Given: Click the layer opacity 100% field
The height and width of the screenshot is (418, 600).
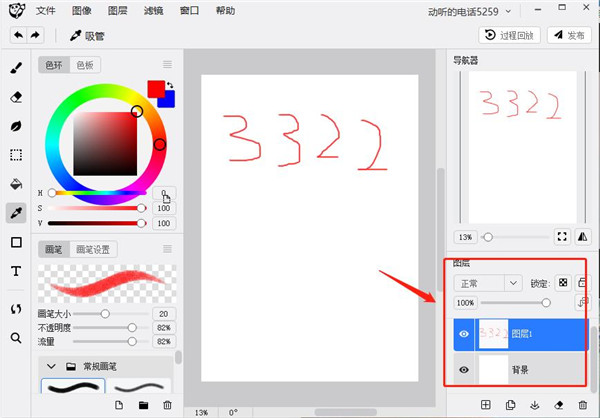Looking at the screenshot, I should [465, 303].
